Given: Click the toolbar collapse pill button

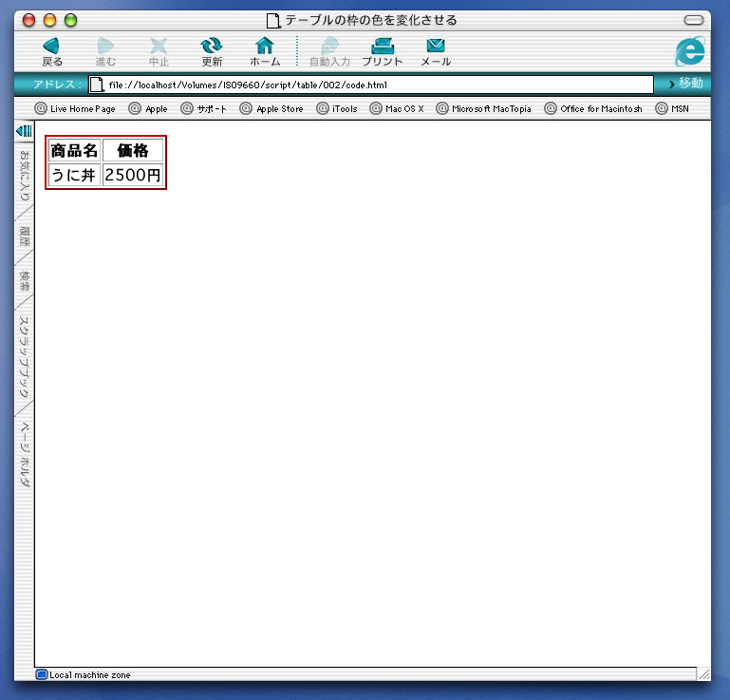Looking at the screenshot, I should click(x=694, y=20).
